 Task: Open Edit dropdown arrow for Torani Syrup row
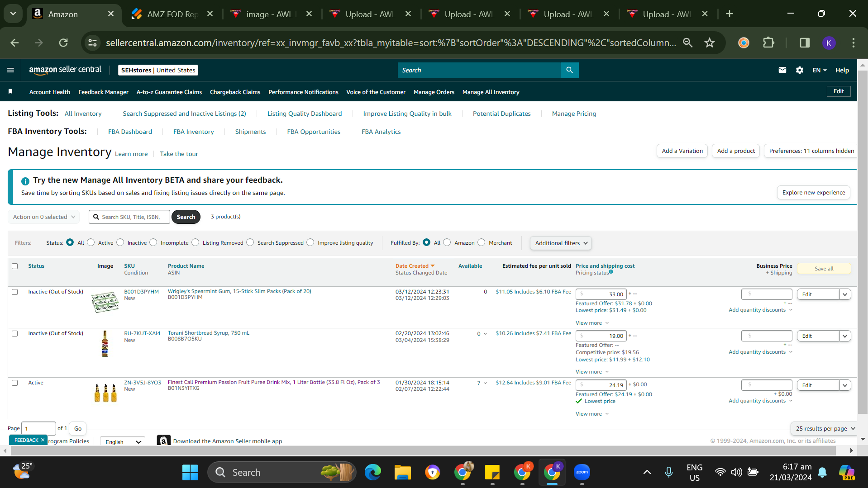pos(845,336)
